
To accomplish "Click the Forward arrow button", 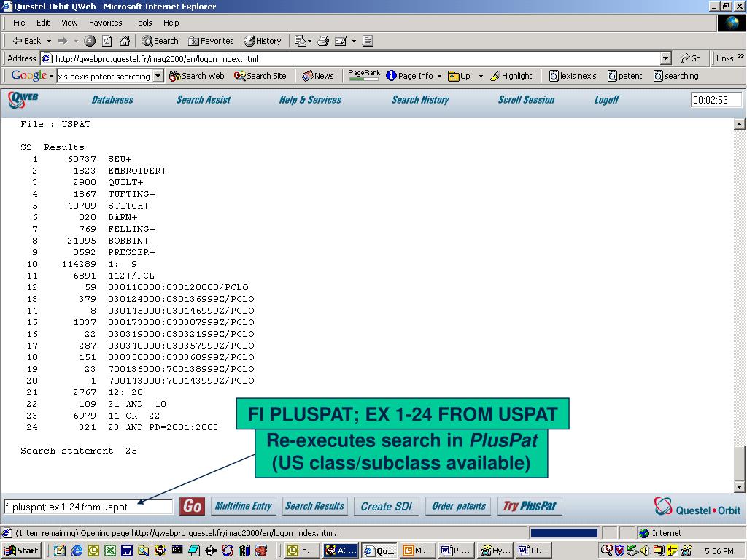I will point(63,41).
